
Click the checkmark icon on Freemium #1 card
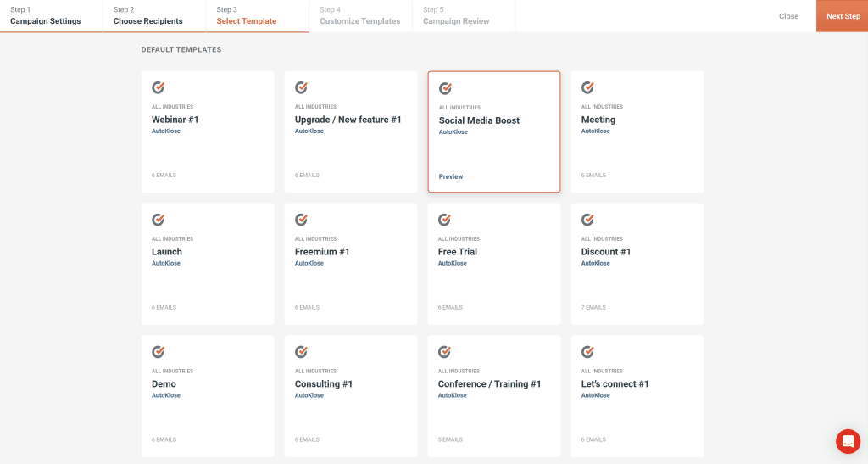click(301, 220)
